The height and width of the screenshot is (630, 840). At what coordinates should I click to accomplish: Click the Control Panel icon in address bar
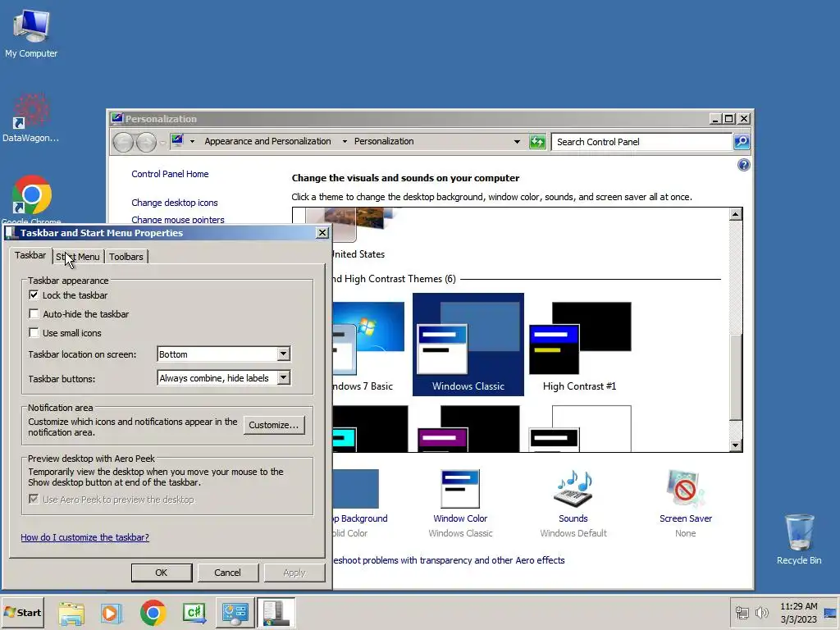pos(177,141)
